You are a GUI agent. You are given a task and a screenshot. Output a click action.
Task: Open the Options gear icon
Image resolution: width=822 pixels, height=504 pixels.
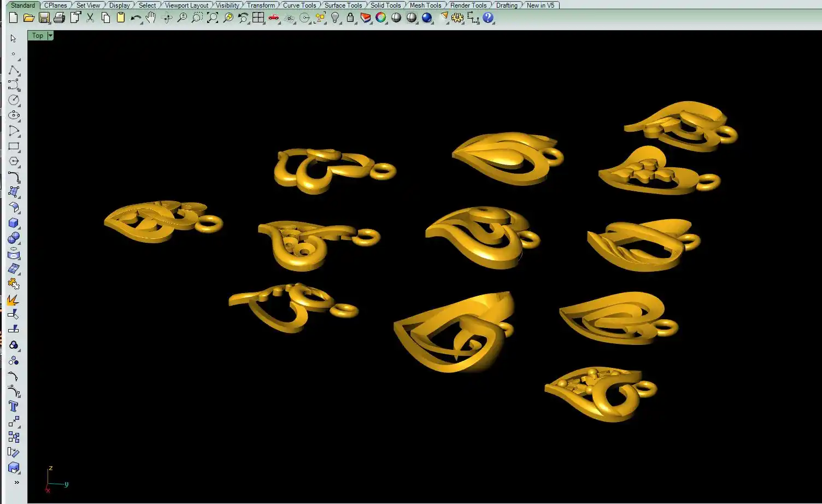pos(457,18)
